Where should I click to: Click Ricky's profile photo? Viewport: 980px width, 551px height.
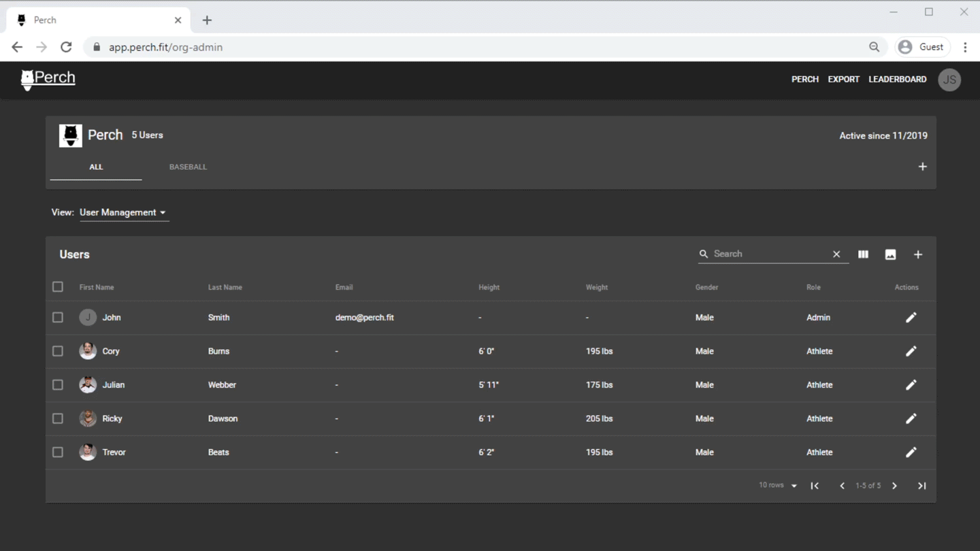[x=88, y=418]
